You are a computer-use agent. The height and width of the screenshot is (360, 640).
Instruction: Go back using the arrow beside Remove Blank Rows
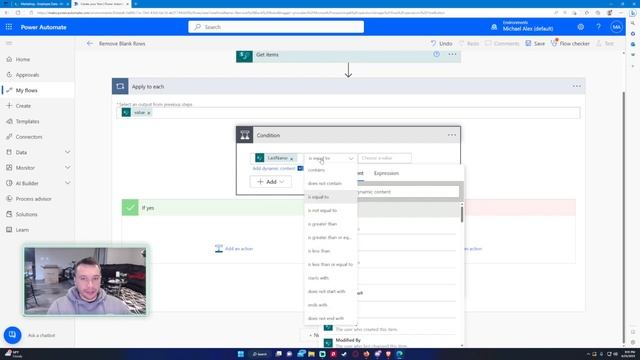pos(90,43)
